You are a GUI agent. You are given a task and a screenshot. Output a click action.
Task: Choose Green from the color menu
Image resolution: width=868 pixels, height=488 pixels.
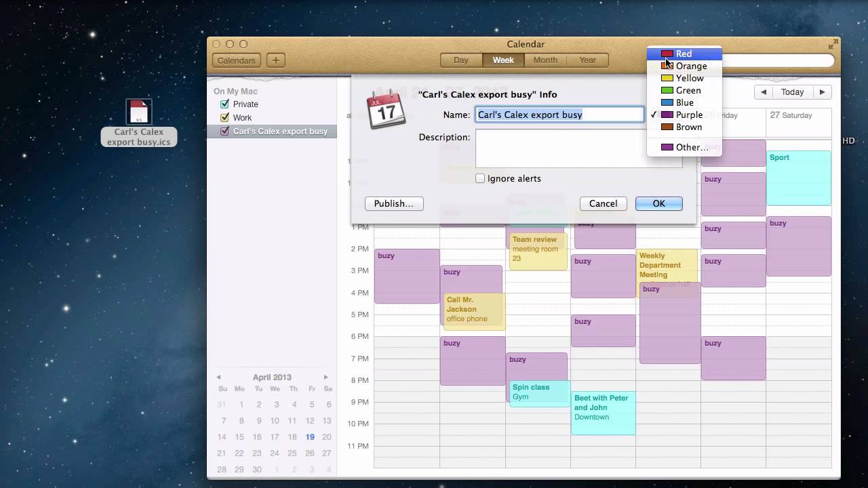[x=684, y=90]
